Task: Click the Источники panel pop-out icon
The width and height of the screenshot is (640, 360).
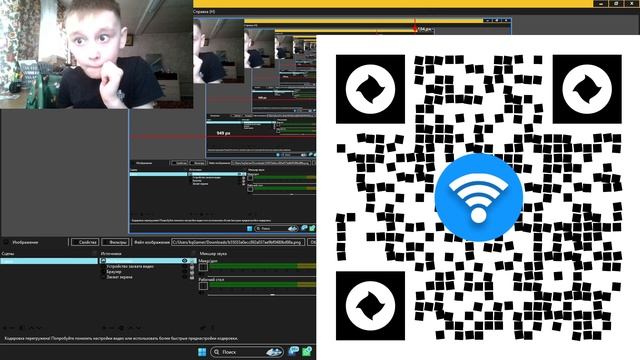Action: tap(193, 253)
